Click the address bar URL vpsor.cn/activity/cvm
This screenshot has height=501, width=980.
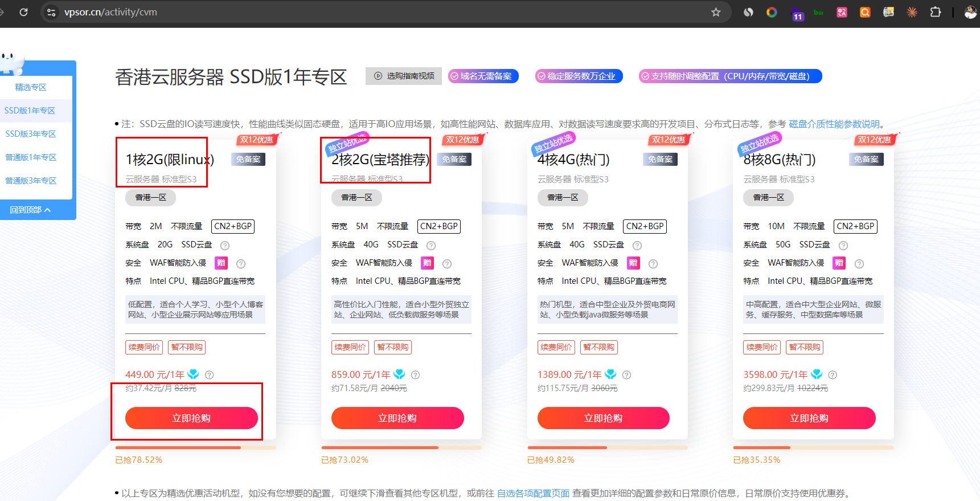click(x=110, y=12)
